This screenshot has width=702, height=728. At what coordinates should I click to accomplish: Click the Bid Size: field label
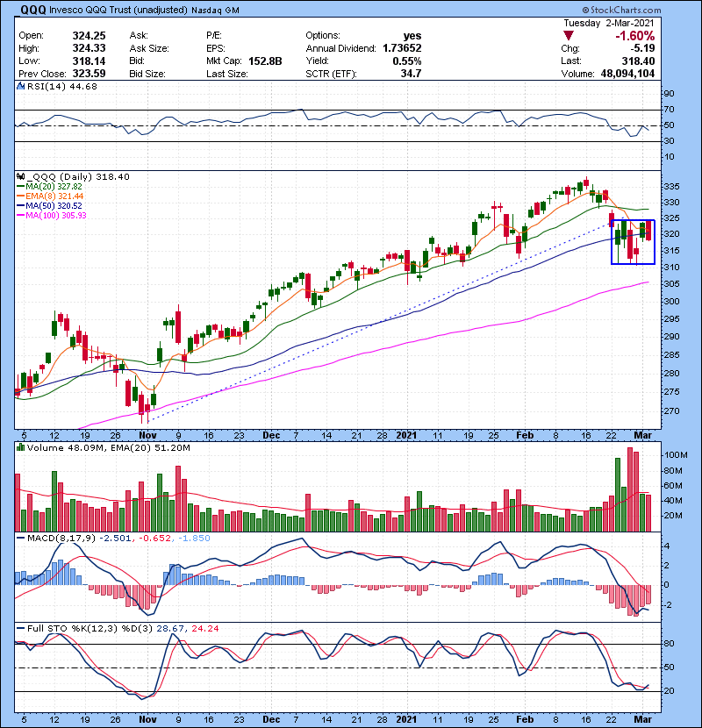[x=147, y=74]
